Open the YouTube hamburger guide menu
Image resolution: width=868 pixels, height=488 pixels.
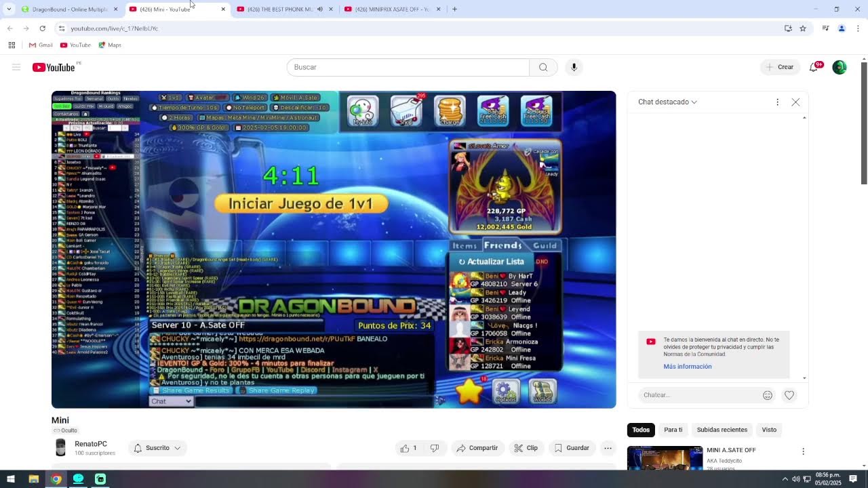tap(16, 67)
